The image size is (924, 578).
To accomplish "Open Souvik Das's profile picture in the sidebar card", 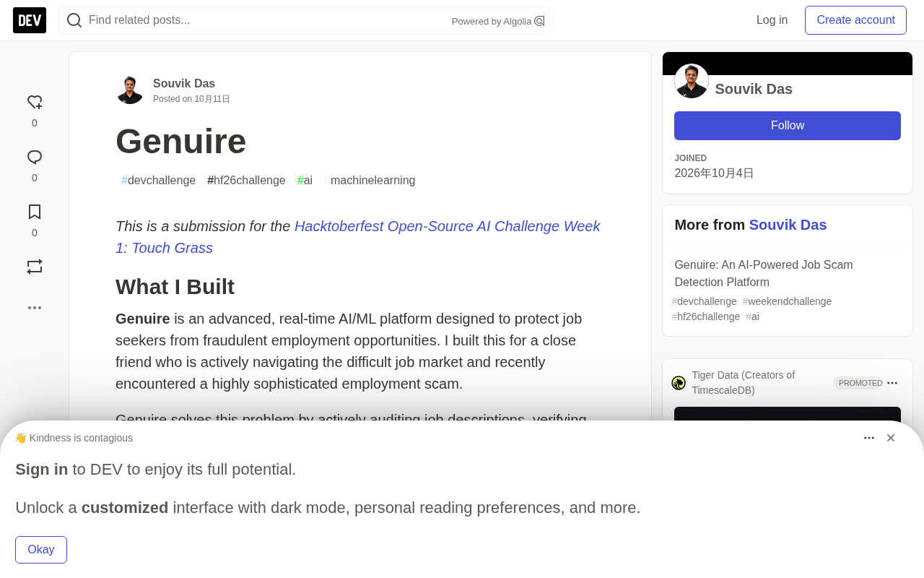I will (x=692, y=81).
